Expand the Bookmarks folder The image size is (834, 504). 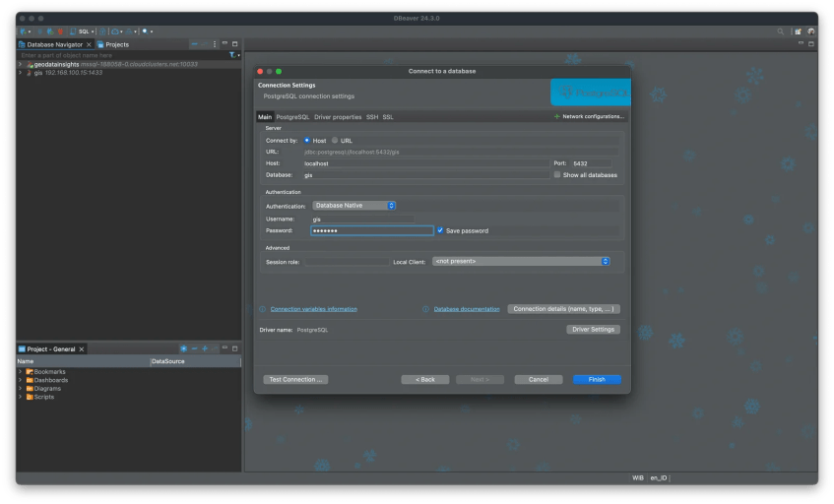click(x=21, y=372)
